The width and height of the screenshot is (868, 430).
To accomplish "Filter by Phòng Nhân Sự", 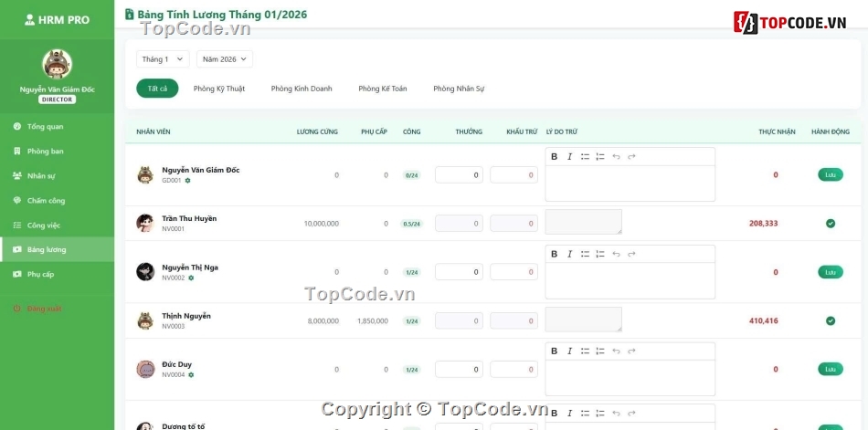I will pos(459,89).
